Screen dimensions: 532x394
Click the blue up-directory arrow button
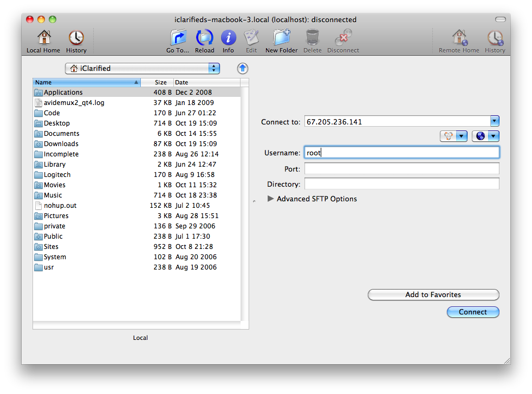pos(243,68)
